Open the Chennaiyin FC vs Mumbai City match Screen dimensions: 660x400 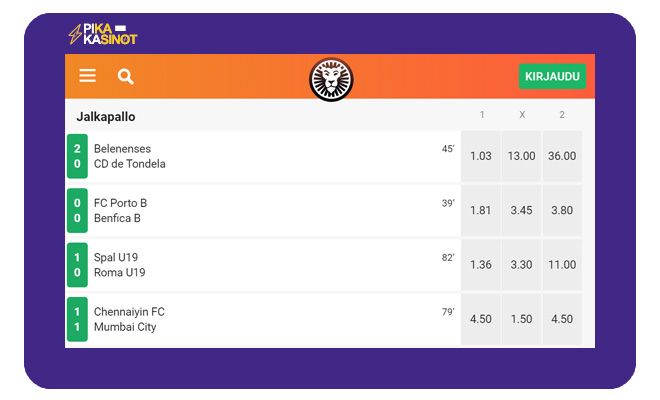point(263,319)
